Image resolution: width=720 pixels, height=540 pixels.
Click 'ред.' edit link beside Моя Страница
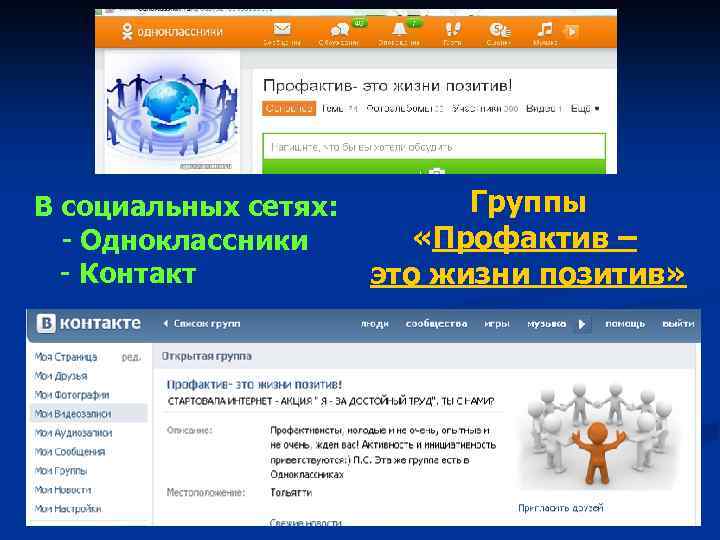[x=131, y=357]
